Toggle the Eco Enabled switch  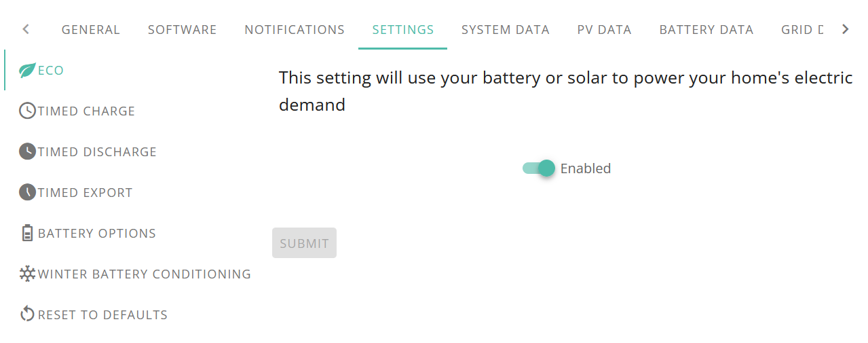coord(539,168)
